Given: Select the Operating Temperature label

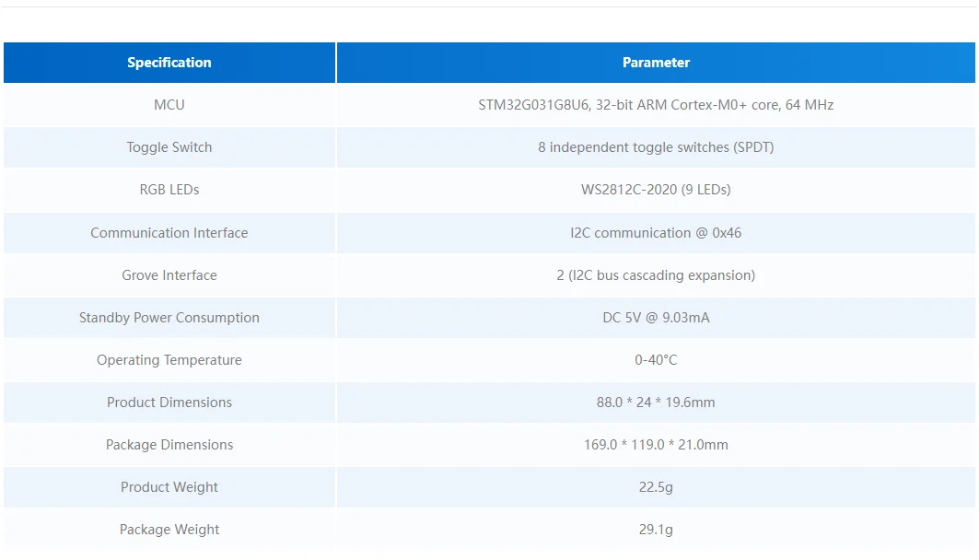Looking at the screenshot, I should [x=169, y=360].
